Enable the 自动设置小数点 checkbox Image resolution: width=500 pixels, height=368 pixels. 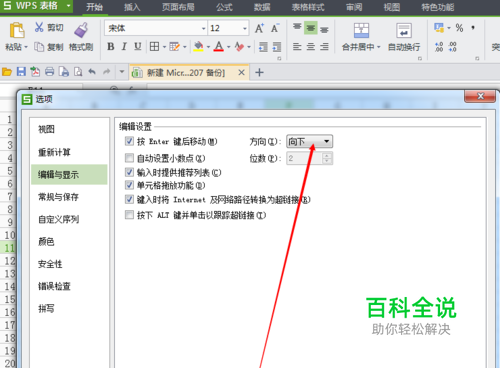[129, 158]
